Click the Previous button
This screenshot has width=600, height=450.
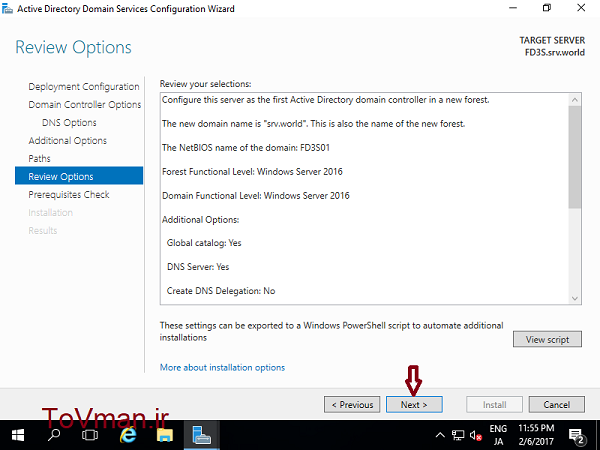352,405
